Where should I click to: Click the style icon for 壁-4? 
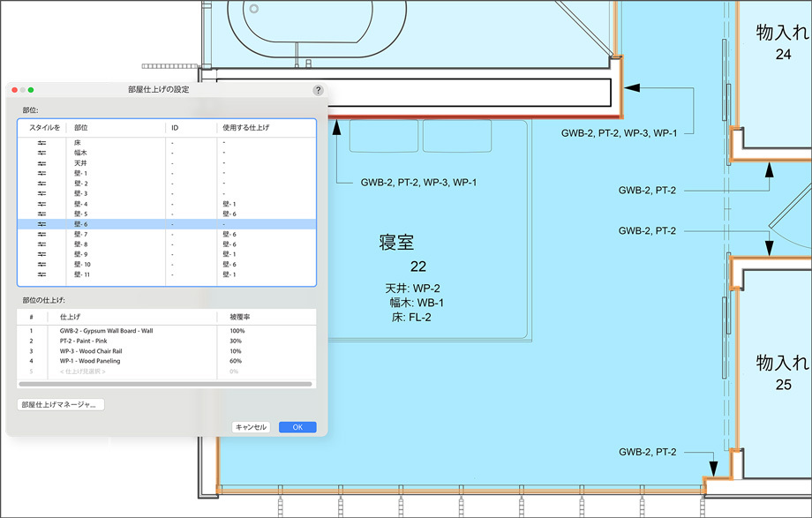[x=41, y=204]
